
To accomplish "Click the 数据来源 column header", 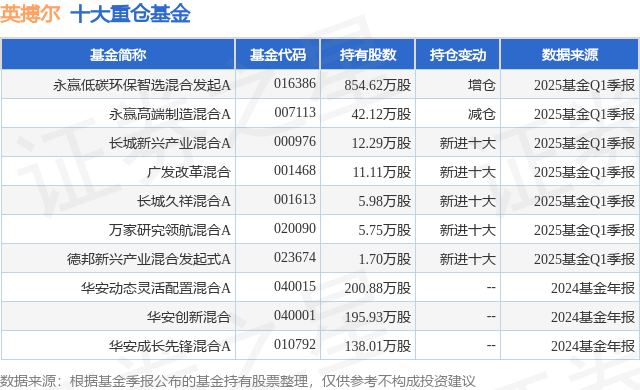I will 570,55.
